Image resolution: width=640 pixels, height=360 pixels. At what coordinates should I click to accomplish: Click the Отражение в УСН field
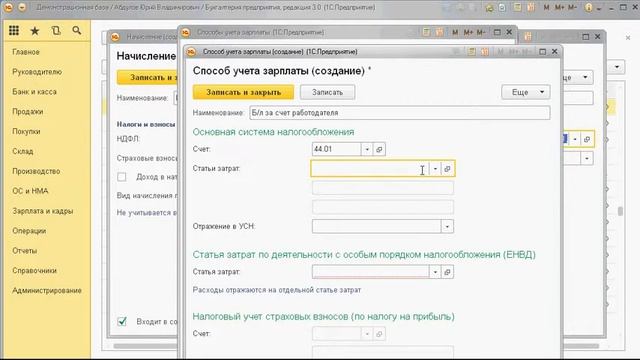[376, 227]
